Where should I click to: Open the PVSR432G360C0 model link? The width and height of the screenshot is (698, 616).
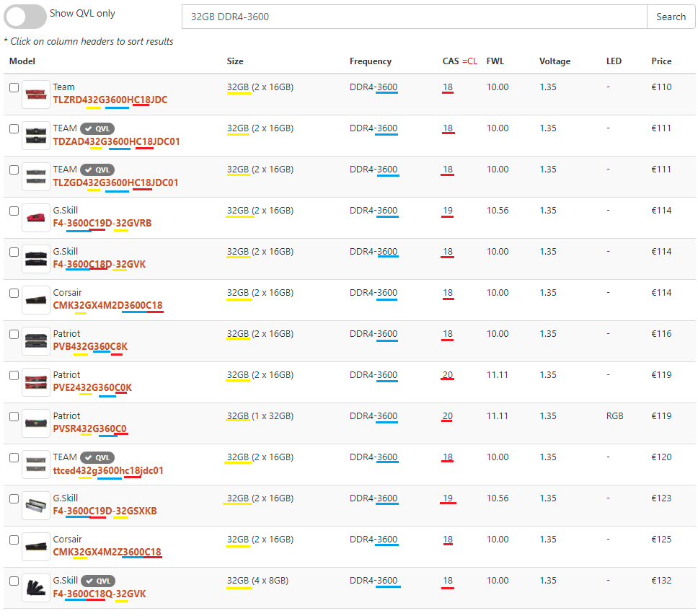tap(89, 428)
